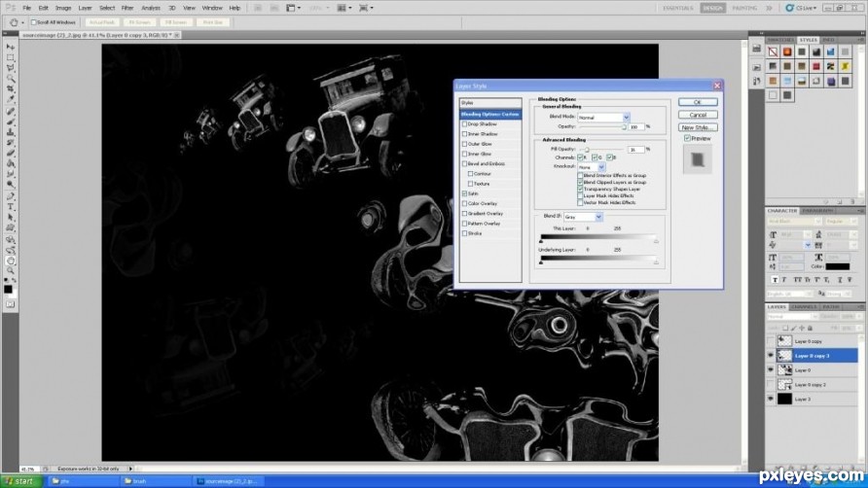
Task: Open the Hand tool preset picker arrow
Action: coord(22,22)
